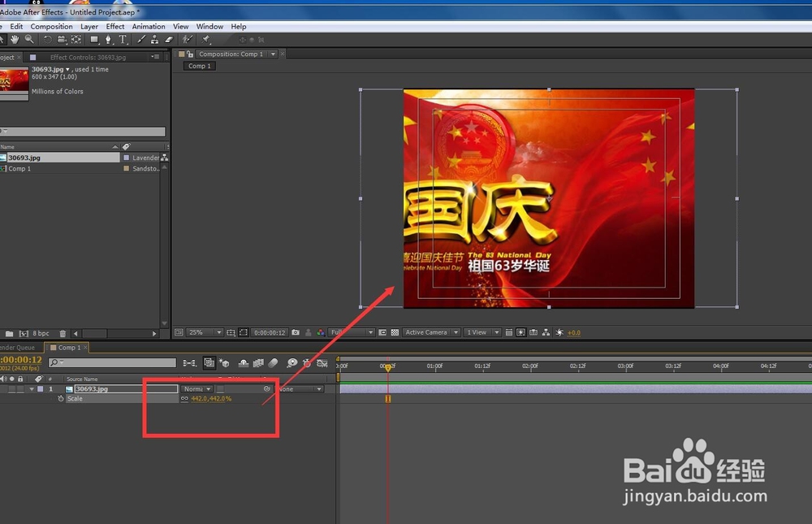Click the Draft 3D icon in timeline
812x524 pixels.
tap(224, 363)
